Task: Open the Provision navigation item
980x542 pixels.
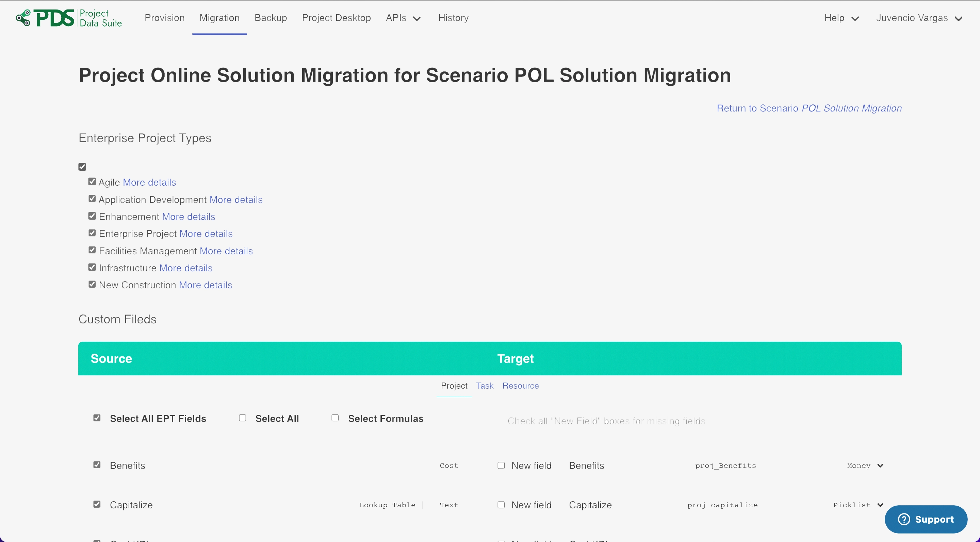Action: point(164,18)
